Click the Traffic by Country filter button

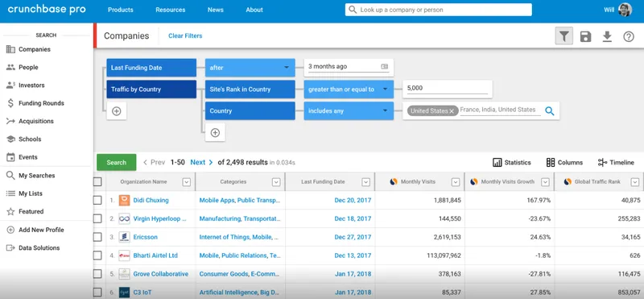[151, 89]
